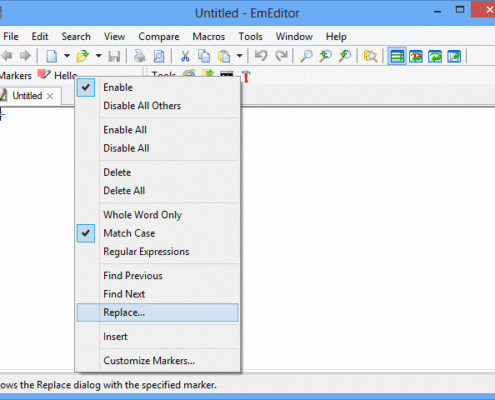
Task: Open the File menu
Action: pyautogui.click(x=11, y=36)
